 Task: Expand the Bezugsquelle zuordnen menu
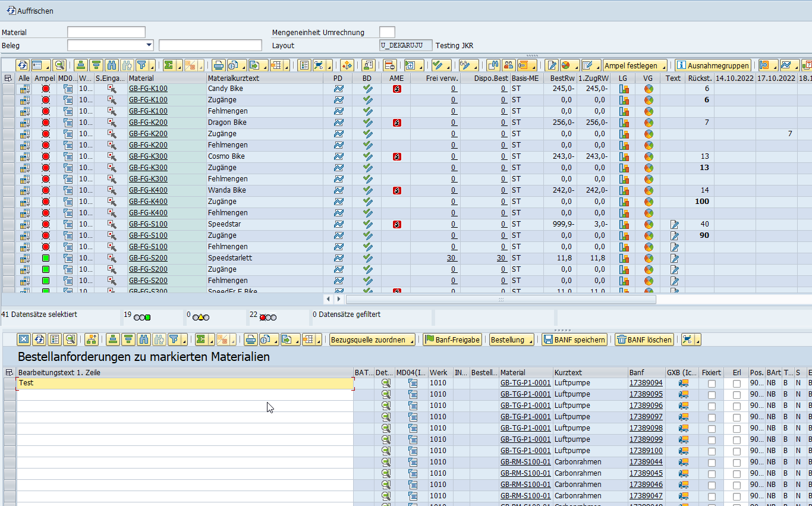point(373,340)
